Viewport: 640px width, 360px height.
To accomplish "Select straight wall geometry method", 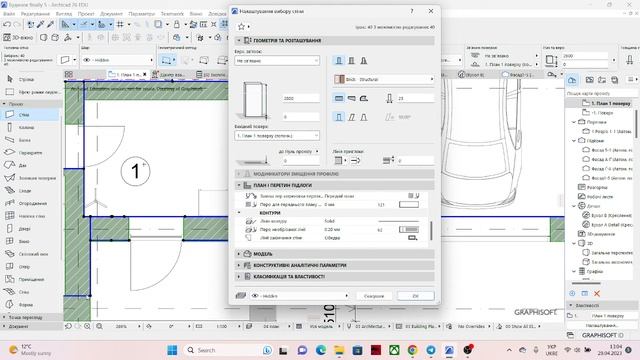I will coord(339,98).
